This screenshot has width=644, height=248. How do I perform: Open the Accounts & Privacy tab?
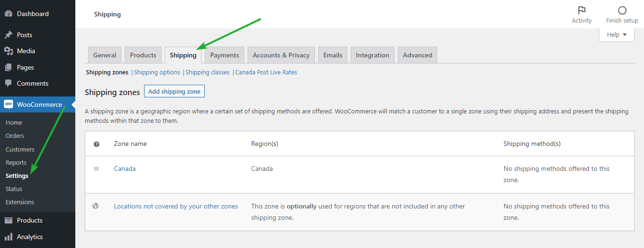[x=281, y=55]
